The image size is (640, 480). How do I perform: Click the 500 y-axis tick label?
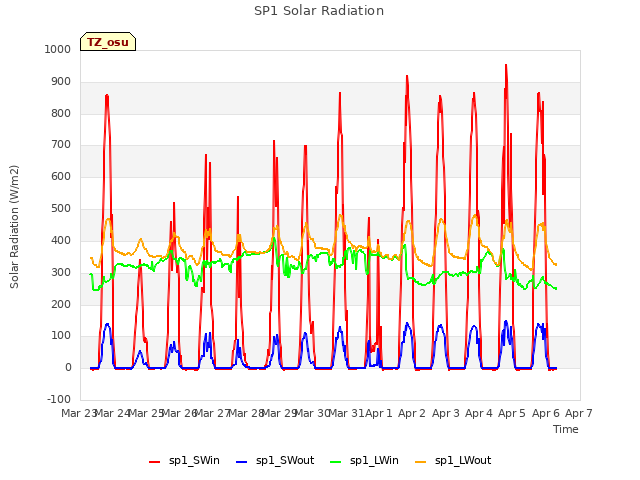(x=60, y=208)
